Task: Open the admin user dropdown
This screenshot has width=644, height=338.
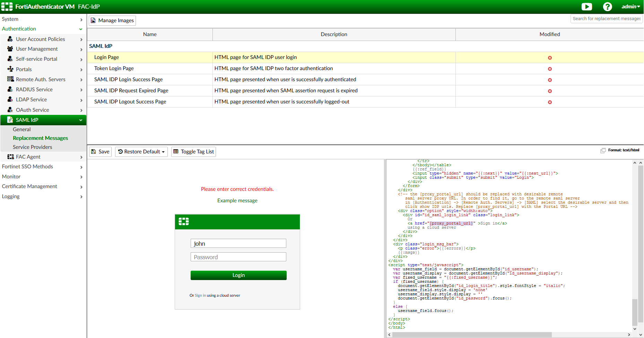Action: [x=630, y=7]
